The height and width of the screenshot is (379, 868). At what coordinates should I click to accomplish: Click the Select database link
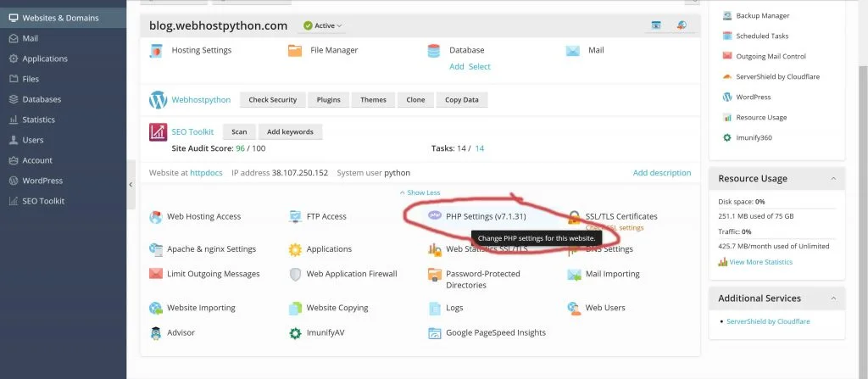pyautogui.click(x=480, y=66)
